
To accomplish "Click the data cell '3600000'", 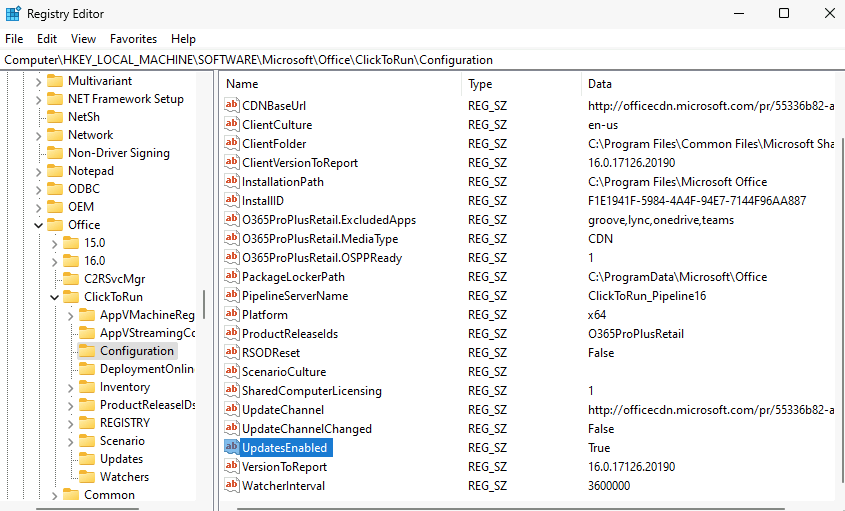I will (x=609, y=485).
